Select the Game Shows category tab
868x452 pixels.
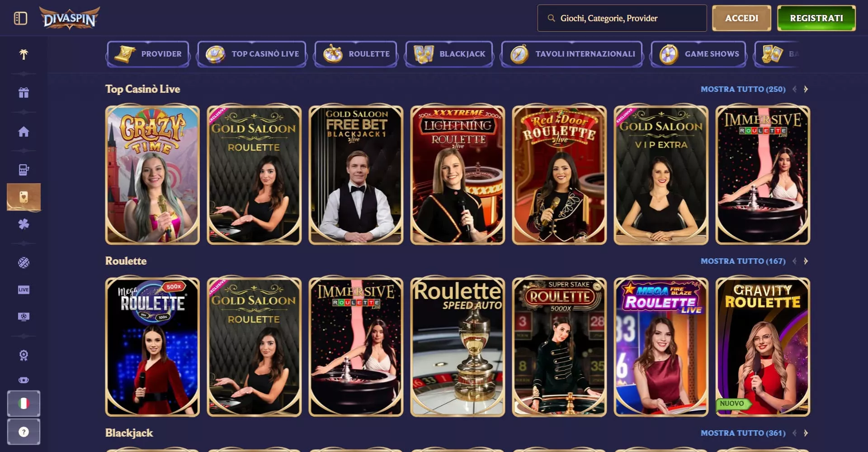[698, 54]
